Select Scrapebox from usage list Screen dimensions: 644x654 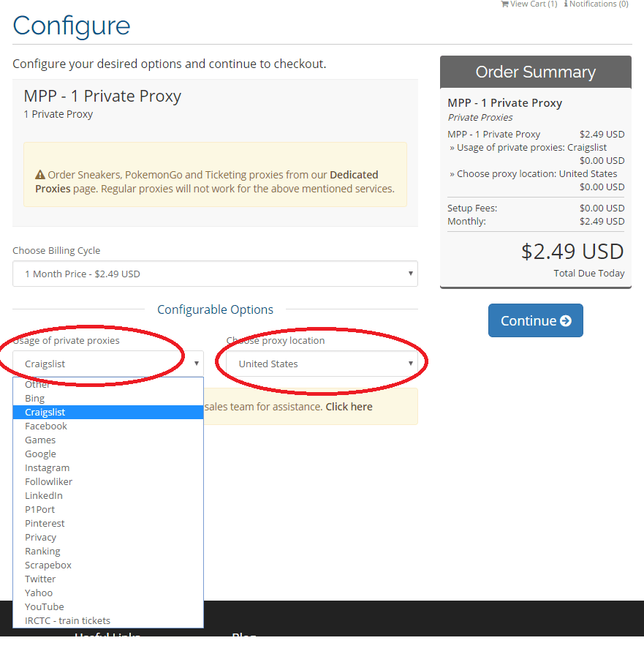click(x=108, y=565)
